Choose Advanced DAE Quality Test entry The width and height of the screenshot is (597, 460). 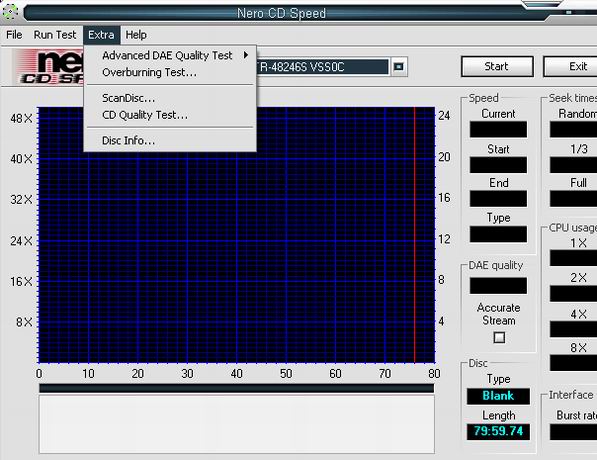click(x=171, y=56)
